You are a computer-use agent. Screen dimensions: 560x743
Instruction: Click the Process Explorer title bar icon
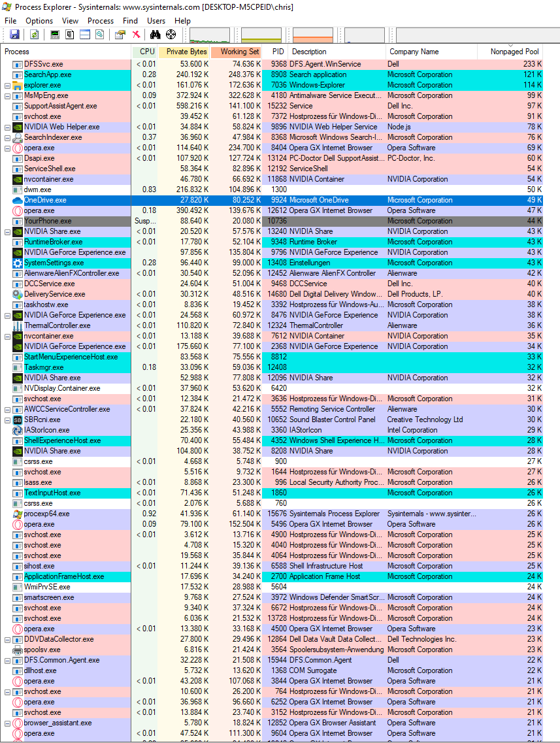(x=7, y=7)
